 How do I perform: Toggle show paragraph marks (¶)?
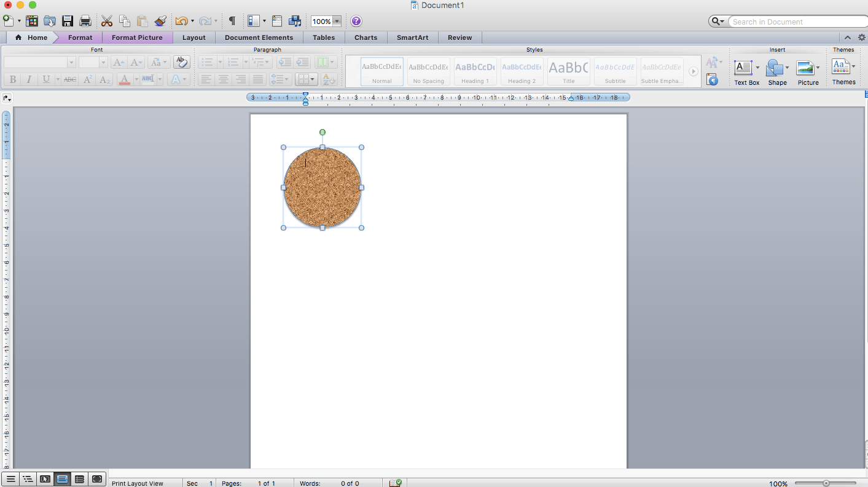point(232,22)
